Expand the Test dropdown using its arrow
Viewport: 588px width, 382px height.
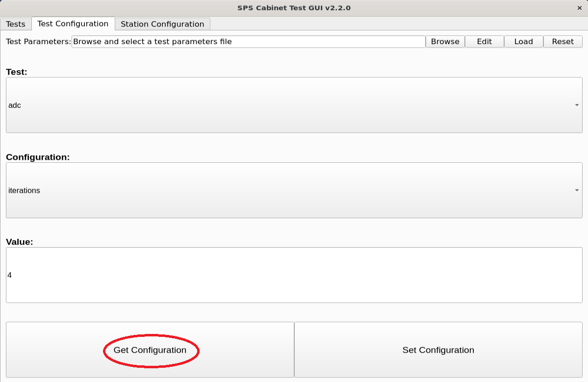pos(576,105)
